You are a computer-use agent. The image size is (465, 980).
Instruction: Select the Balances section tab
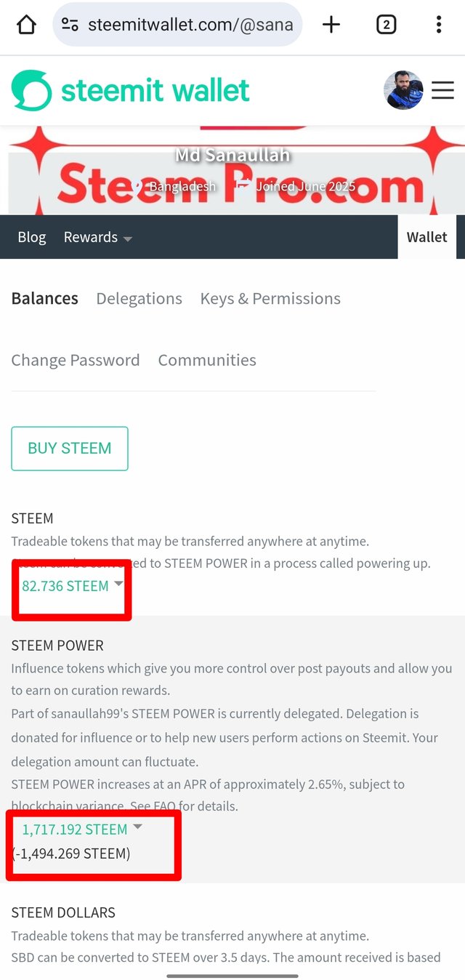click(45, 299)
